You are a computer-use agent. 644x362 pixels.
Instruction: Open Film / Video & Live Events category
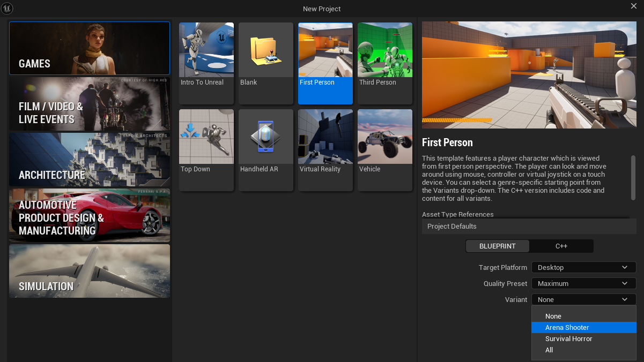point(90,104)
